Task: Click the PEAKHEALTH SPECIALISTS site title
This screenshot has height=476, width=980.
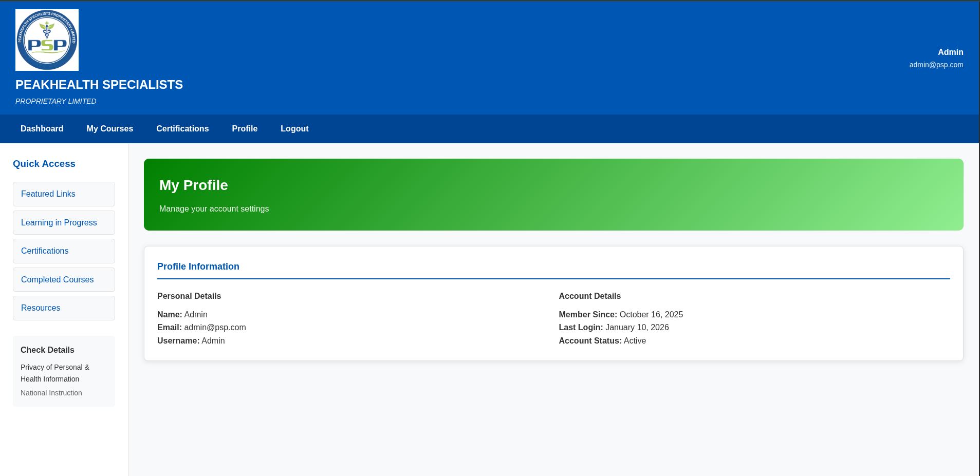Action: 99,85
